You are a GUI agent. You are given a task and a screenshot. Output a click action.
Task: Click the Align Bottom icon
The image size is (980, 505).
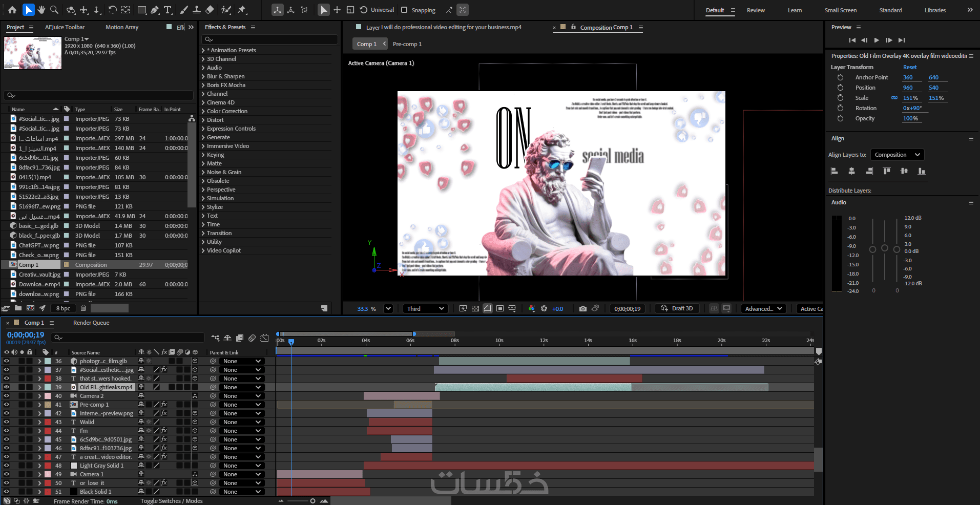coord(922,171)
